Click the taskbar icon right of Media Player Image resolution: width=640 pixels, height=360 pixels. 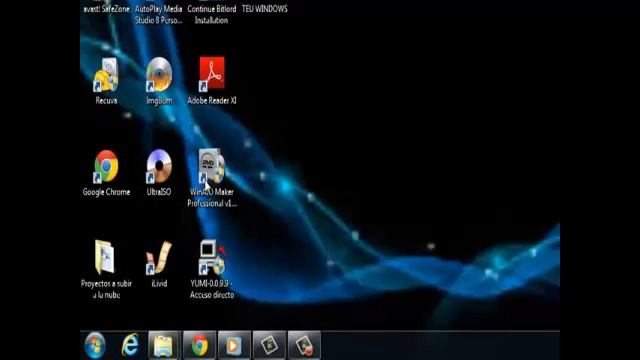[269, 345]
